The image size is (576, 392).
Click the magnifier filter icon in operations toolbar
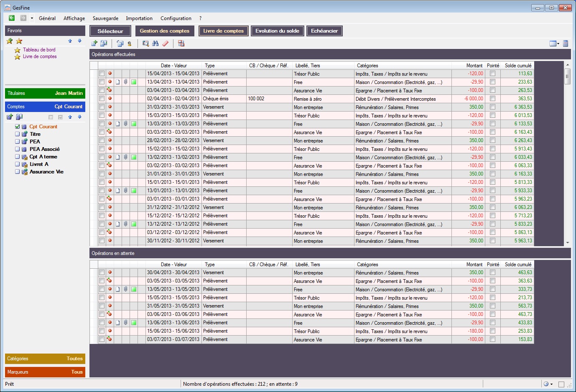pyautogui.click(x=145, y=43)
